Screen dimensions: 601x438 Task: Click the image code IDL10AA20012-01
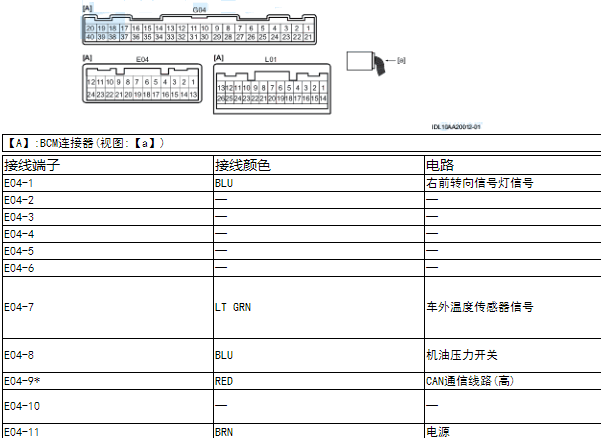tap(456, 127)
